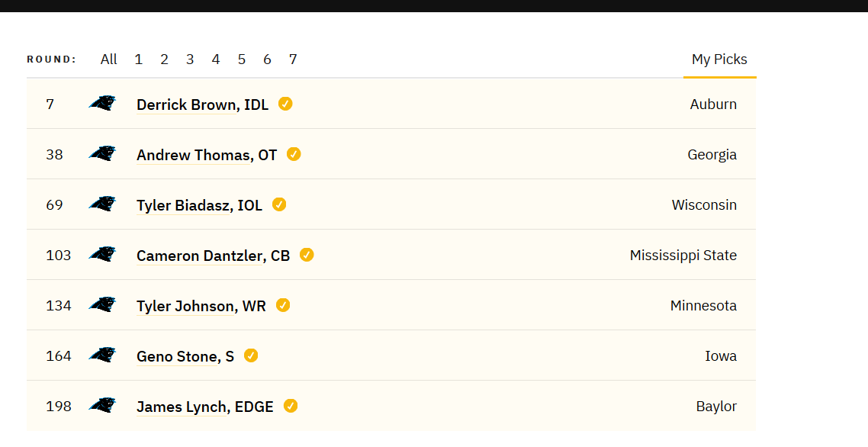Click the Panthers logo beside pick 38
The height and width of the screenshot is (447, 868).
pyautogui.click(x=102, y=153)
